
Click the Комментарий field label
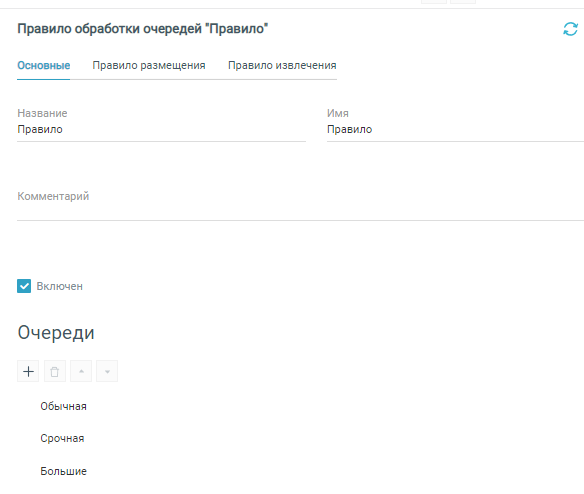pos(53,196)
